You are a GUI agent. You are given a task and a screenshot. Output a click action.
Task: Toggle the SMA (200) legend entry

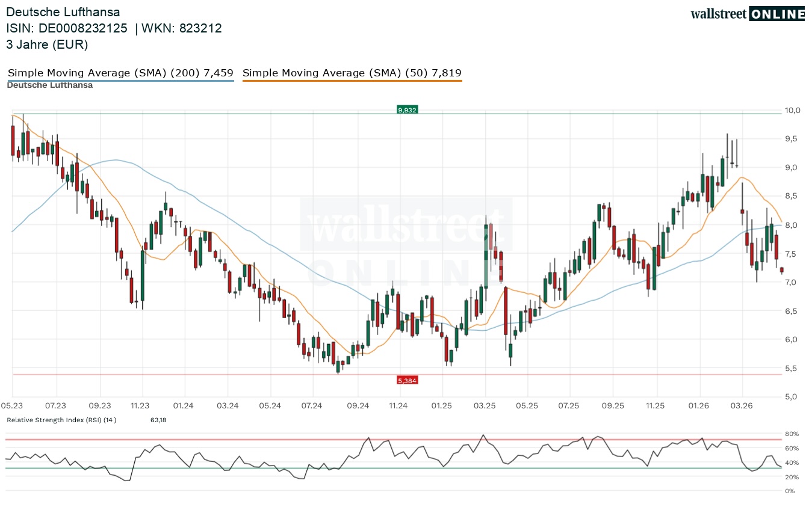coord(120,73)
